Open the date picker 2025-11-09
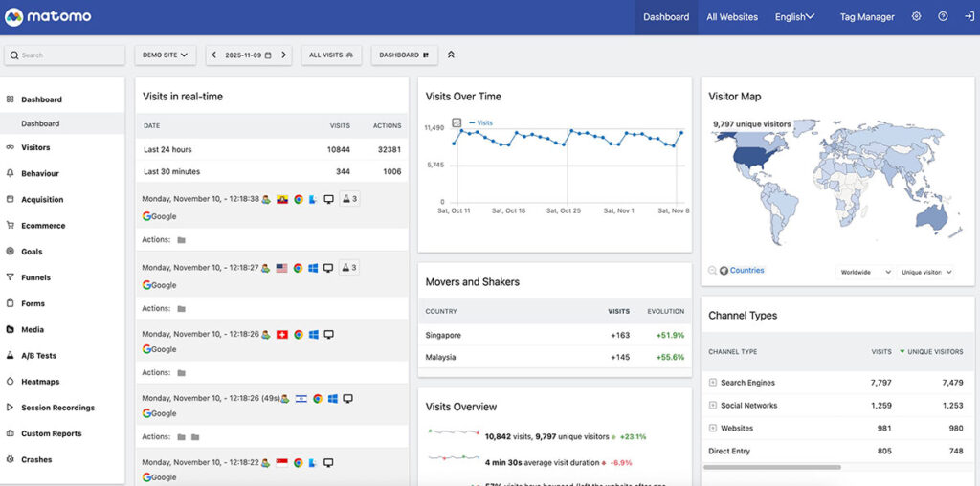980x486 pixels. 249,55
